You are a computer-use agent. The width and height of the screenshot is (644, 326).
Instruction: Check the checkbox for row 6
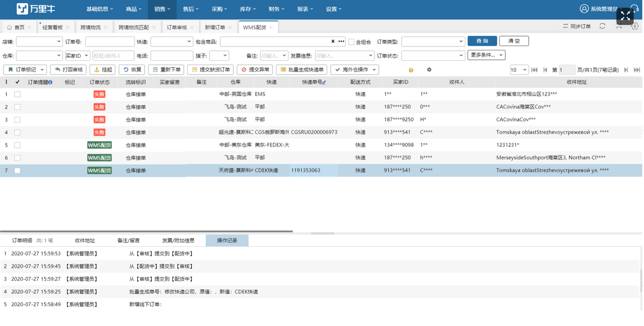[17, 158]
